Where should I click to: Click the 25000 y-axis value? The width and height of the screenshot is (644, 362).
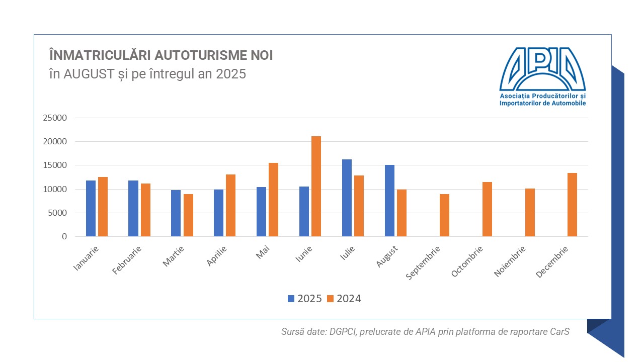coord(56,118)
